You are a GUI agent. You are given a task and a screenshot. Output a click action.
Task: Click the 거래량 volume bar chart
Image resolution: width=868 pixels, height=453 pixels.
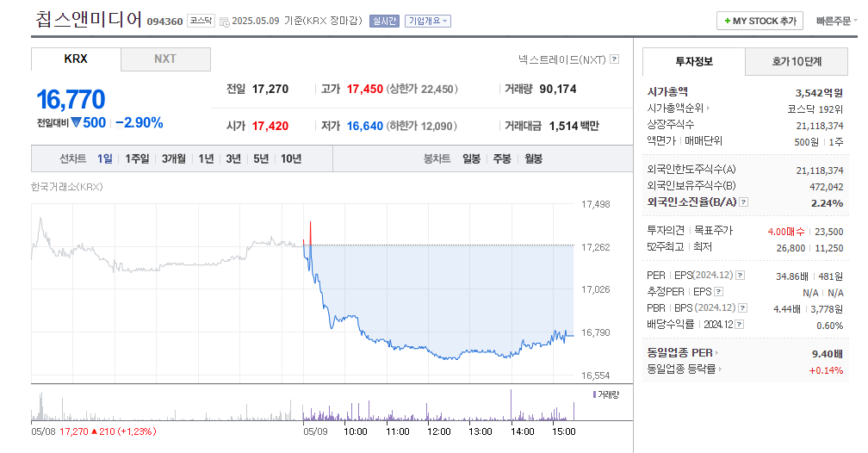coord(303,406)
